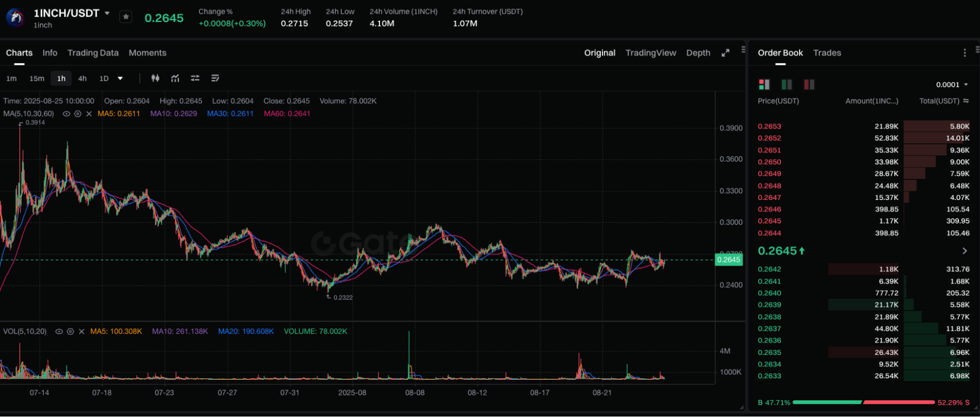This screenshot has width=980, height=417.
Task: Select the 1m timeframe
Action: (11, 78)
